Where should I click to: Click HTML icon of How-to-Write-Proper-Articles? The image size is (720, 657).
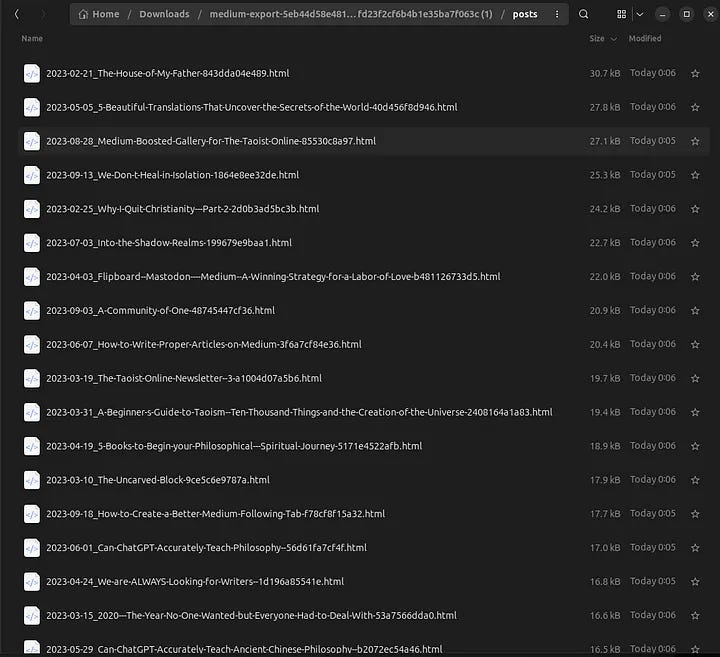click(x=32, y=345)
